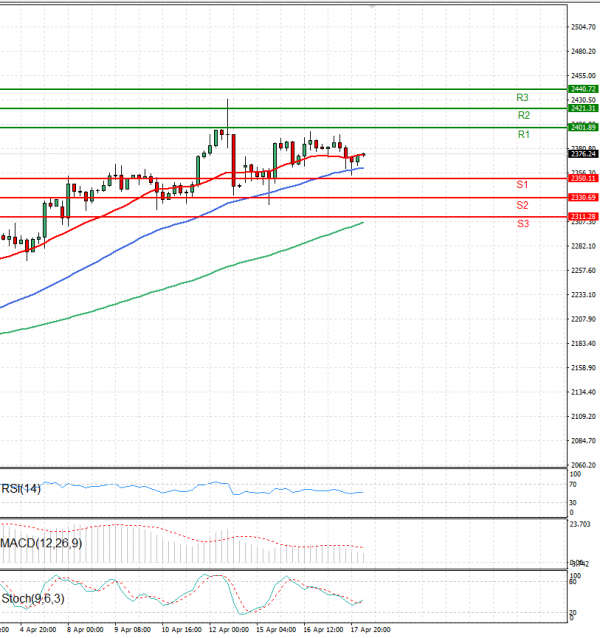The image size is (600, 638).
Task: Click the 17 Apr 20:00 time label
Action: coord(370,630)
